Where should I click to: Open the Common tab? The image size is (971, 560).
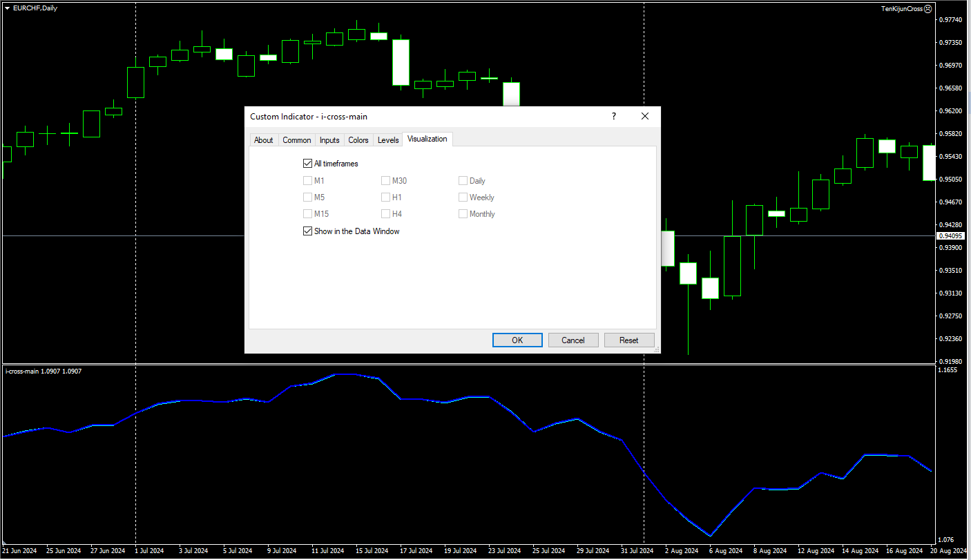tap(297, 140)
